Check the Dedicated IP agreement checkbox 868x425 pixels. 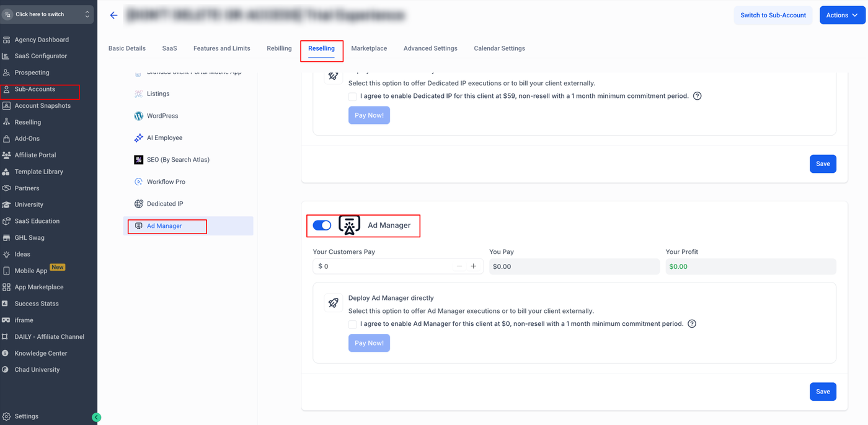tap(352, 97)
